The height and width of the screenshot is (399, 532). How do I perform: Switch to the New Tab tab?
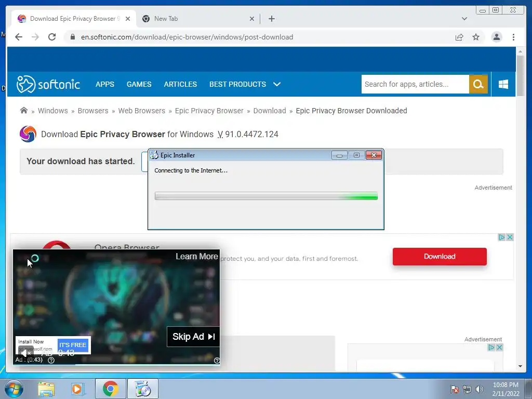click(x=198, y=19)
